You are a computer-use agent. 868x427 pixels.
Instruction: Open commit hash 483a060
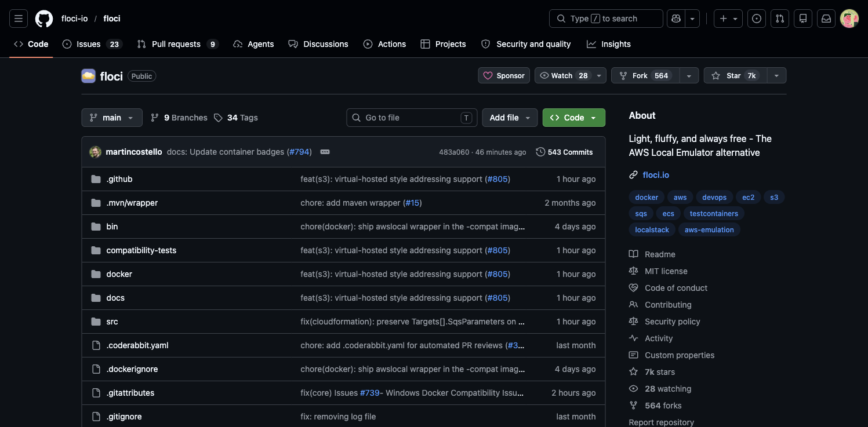(x=454, y=152)
